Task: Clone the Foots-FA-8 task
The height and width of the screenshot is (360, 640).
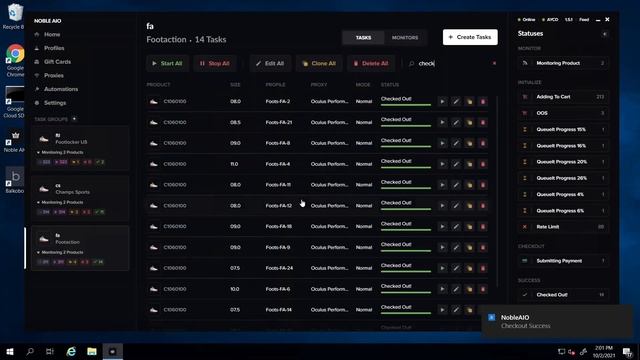Action: point(469,143)
